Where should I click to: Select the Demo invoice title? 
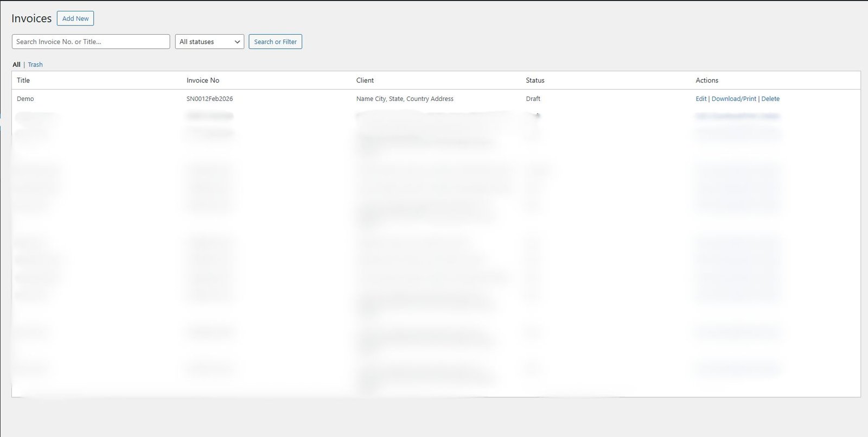pos(25,99)
